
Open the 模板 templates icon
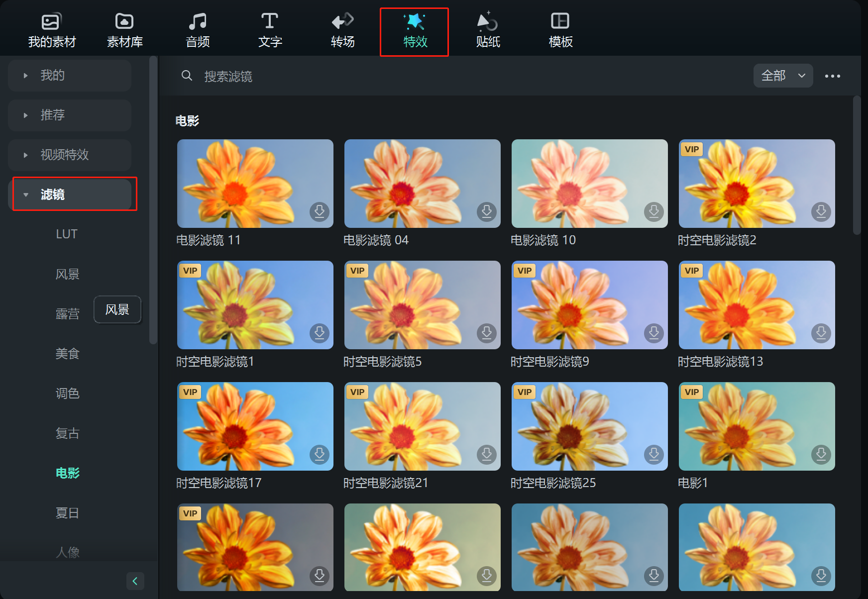click(560, 22)
